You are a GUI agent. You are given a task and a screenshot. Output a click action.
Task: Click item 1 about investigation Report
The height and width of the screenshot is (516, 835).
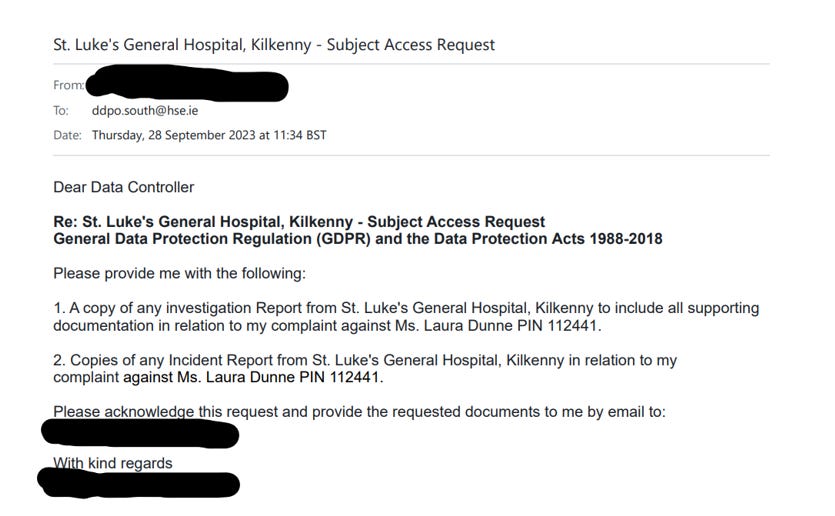(406, 316)
